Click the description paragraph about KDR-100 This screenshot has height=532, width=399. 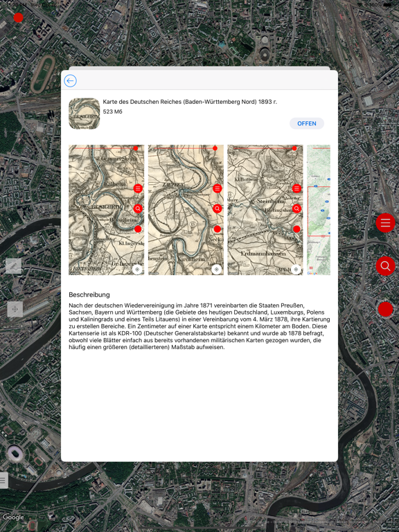[x=199, y=326]
